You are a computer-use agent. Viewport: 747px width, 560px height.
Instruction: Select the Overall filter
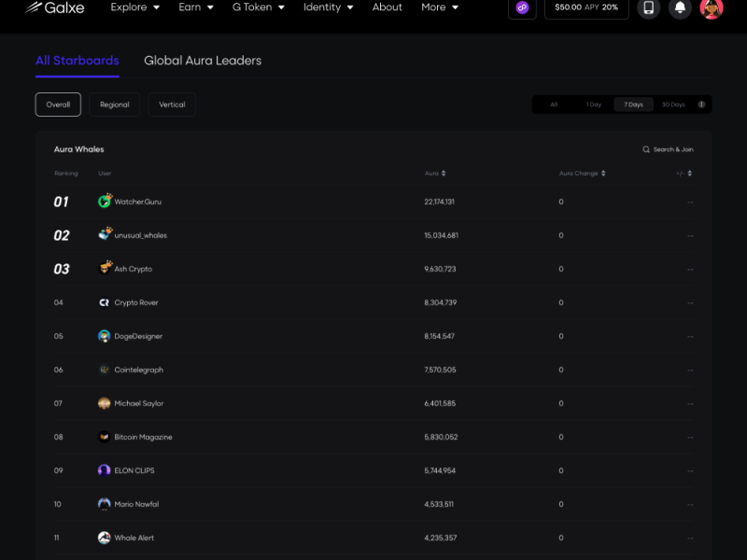(58, 105)
